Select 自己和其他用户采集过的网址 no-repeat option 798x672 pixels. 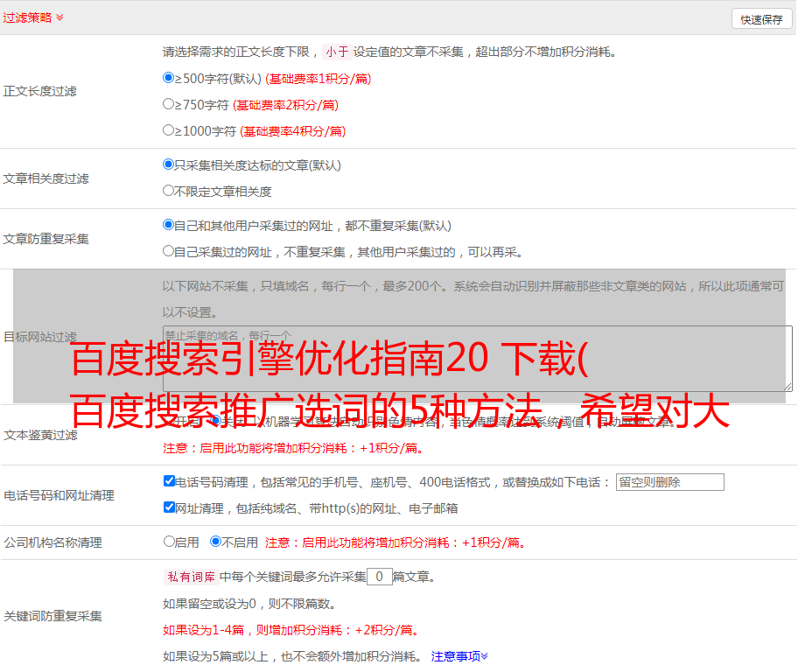pyautogui.click(x=169, y=225)
